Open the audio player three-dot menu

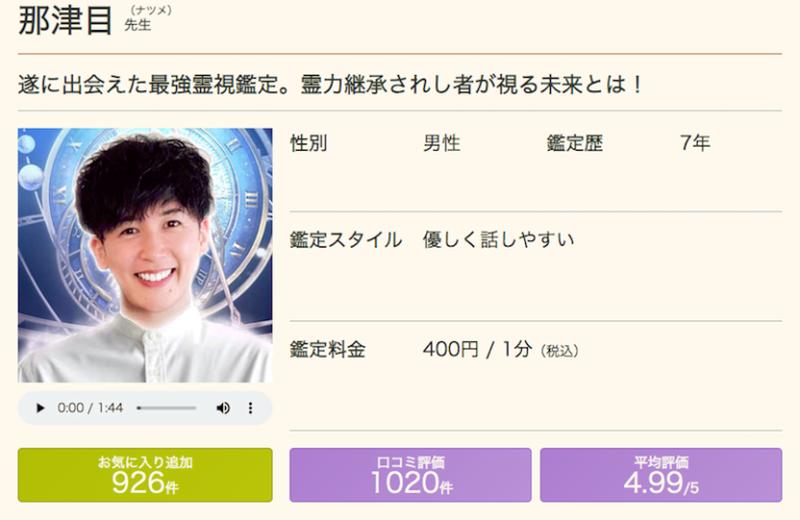pos(251,408)
